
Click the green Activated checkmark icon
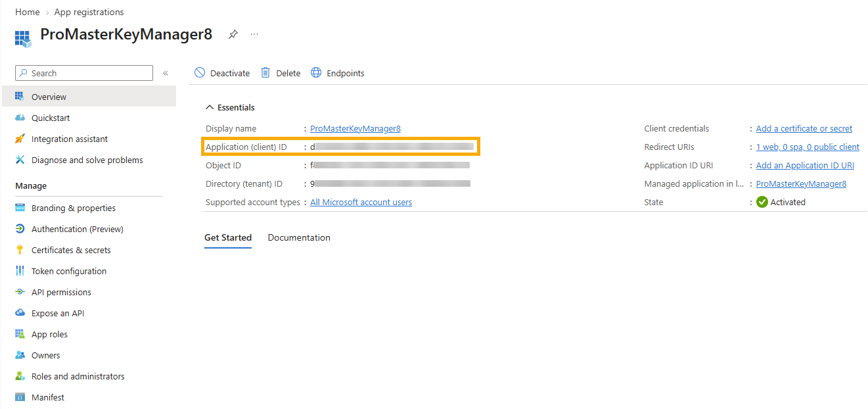point(762,202)
